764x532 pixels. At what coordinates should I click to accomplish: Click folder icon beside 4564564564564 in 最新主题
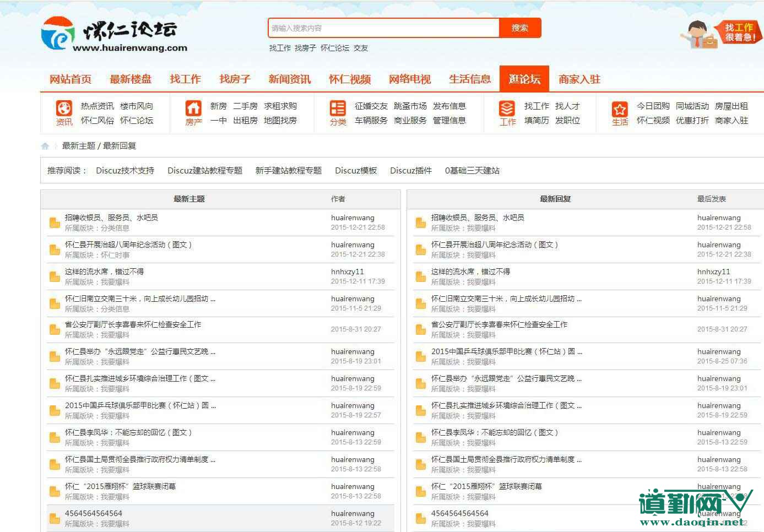pos(55,518)
